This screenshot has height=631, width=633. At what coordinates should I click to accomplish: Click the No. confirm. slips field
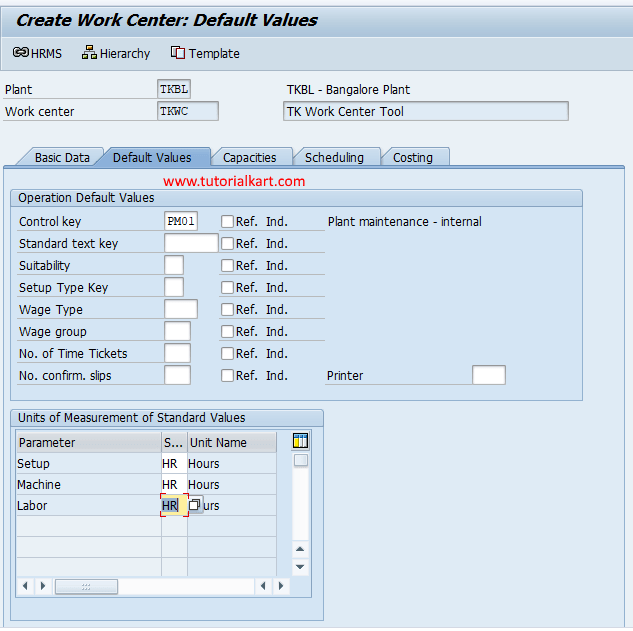177,375
